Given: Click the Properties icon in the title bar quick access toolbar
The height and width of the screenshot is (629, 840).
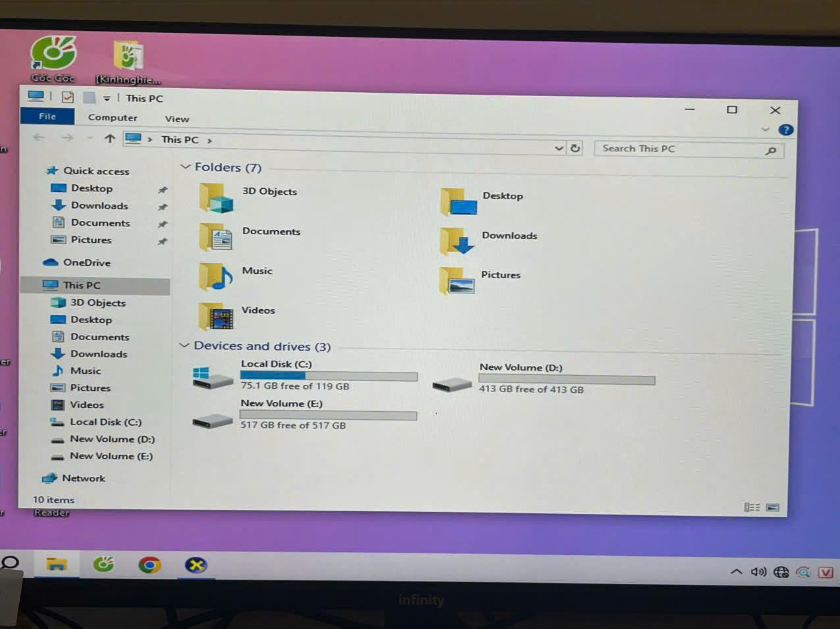Looking at the screenshot, I should 67,97.
